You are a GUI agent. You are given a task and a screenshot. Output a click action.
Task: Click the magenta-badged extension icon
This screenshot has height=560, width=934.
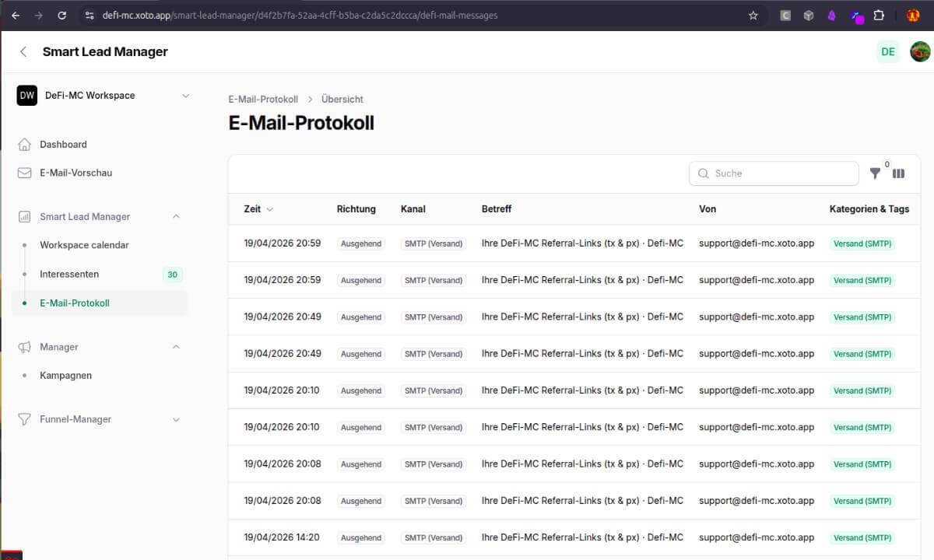click(857, 16)
